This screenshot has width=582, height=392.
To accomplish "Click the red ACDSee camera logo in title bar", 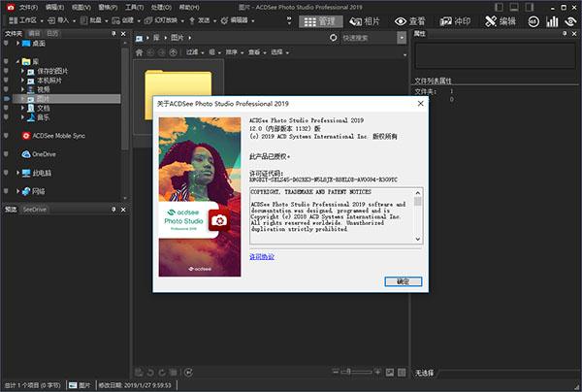I will [11, 7].
